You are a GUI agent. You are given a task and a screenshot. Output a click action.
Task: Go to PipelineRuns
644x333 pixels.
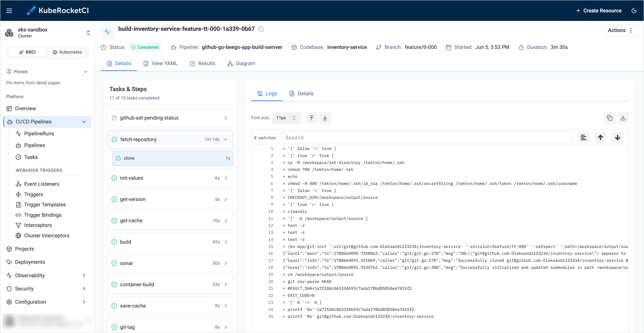pos(39,134)
